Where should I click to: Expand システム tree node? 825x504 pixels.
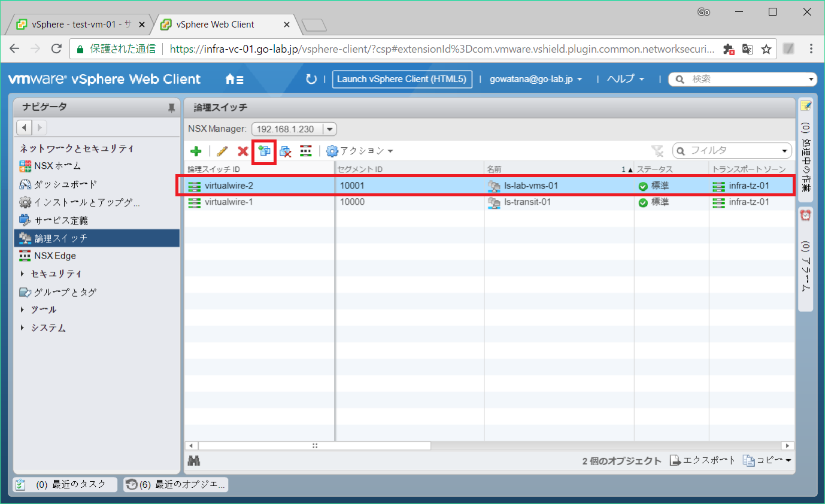coord(23,328)
